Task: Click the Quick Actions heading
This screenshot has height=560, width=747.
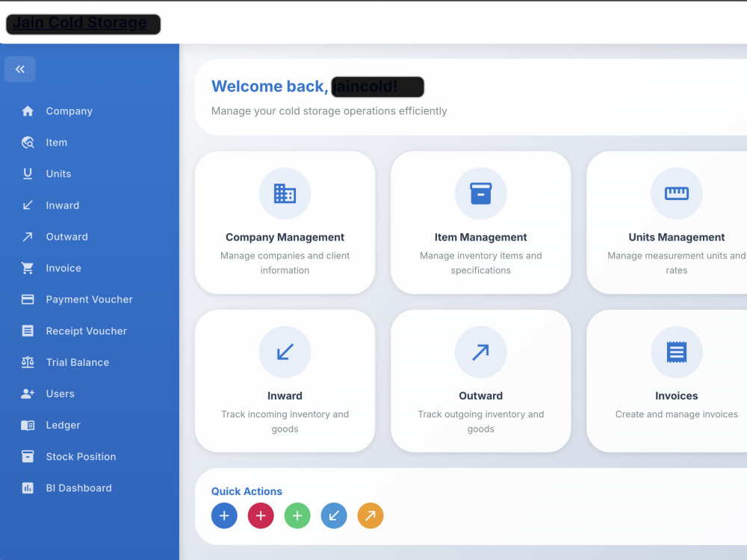Action: tap(247, 491)
